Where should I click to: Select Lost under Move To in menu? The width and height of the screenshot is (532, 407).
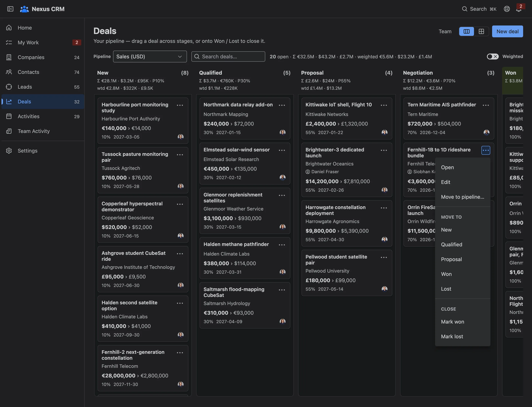click(463, 289)
